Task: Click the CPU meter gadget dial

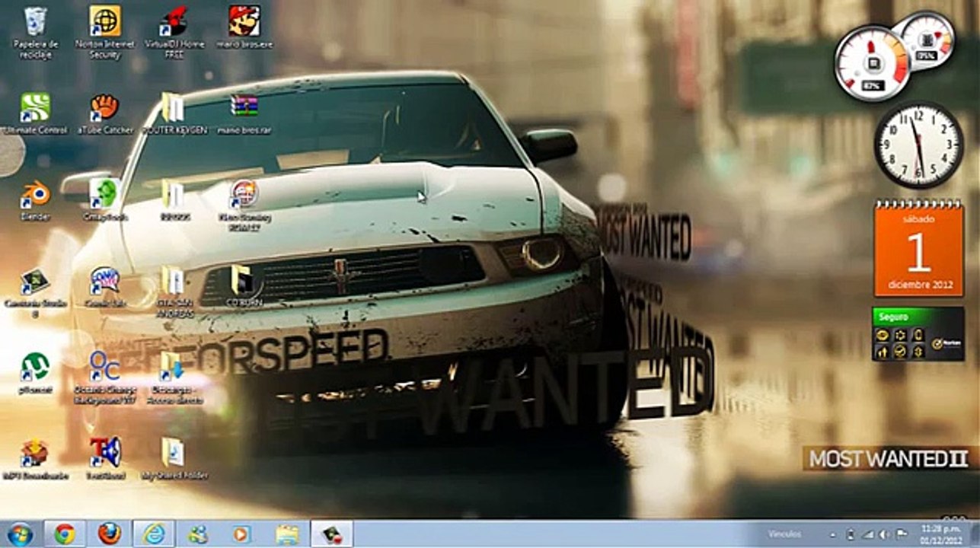Action: (x=872, y=63)
